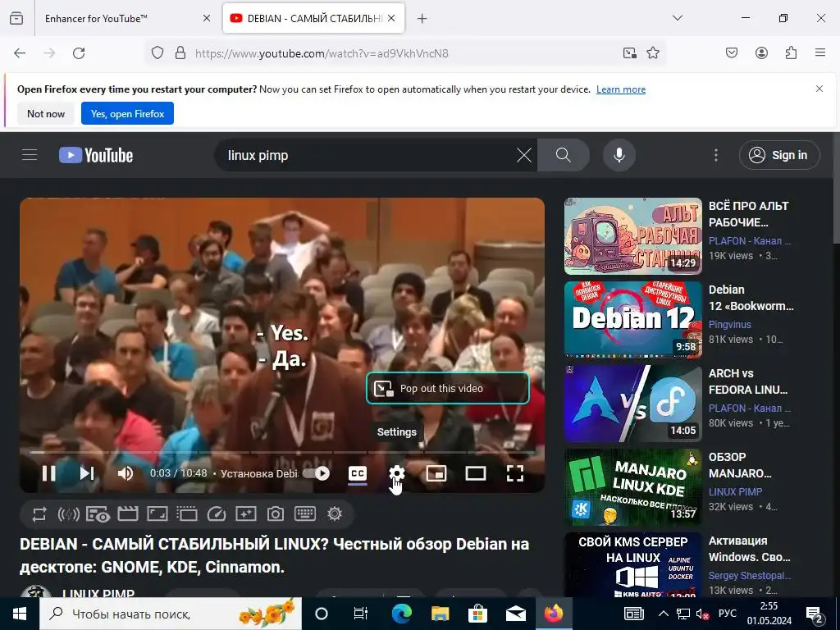
Task: Seek using the video progress bar
Action: pos(282,453)
